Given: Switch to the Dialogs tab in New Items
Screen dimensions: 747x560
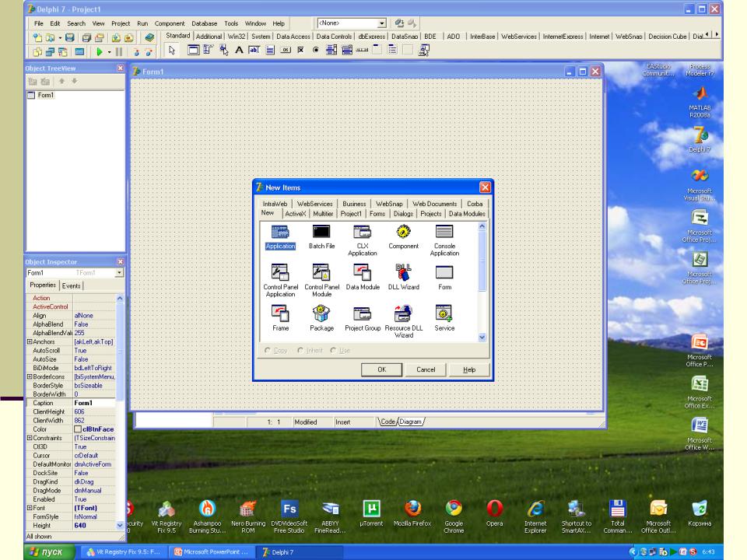Looking at the screenshot, I should pos(403,214).
